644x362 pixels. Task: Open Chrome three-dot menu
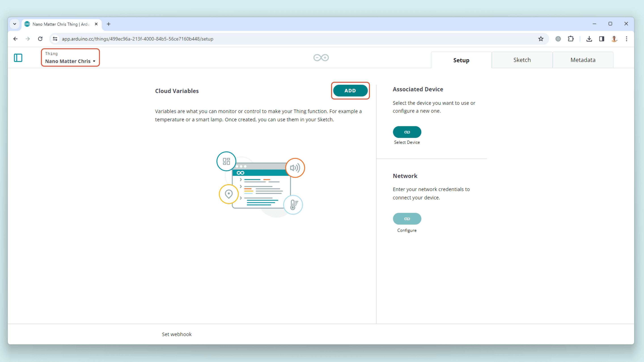click(x=627, y=39)
